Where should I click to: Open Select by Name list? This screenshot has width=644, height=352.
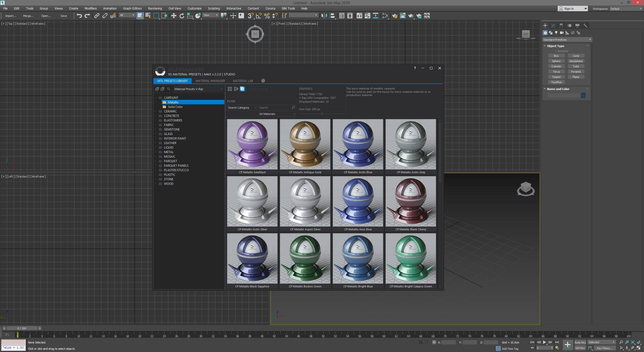(148, 16)
